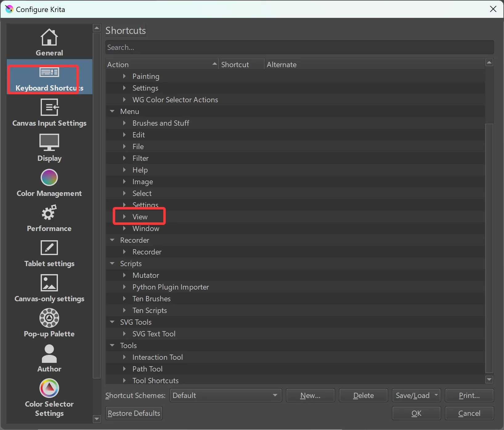Screen dimensions: 504x430
Task: Expand the Mutator script group
Action: [x=124, y=275]
